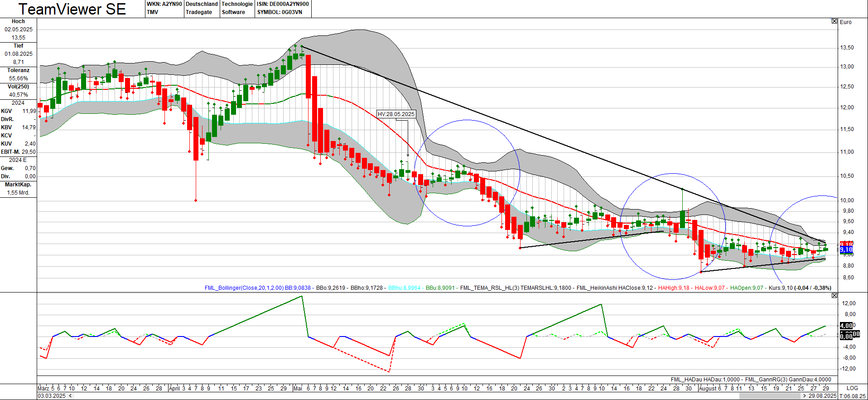Screen dimensions: 868x400
Task: Click the TeamViewer SE title
Action: click(x=72, y=9)
